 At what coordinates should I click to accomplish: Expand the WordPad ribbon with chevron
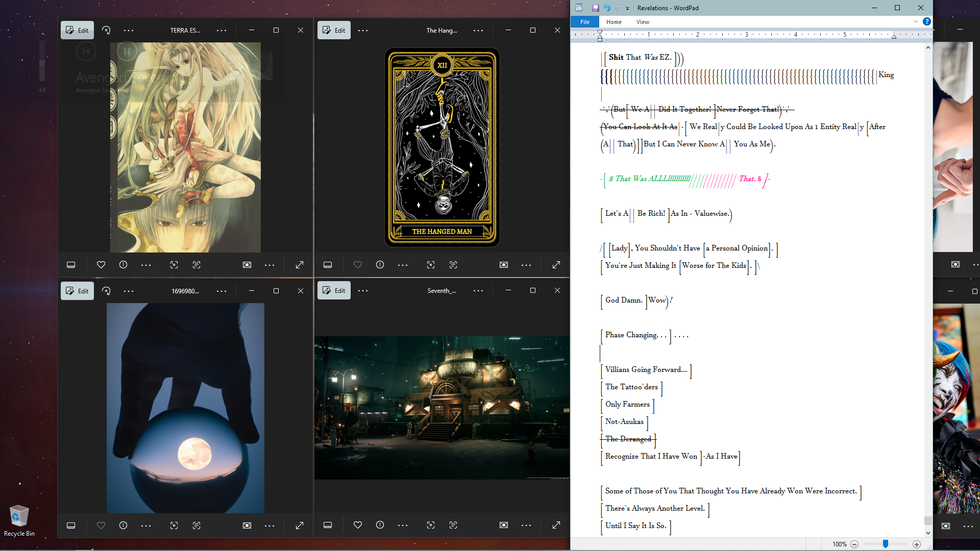click(x=916, y=21)
